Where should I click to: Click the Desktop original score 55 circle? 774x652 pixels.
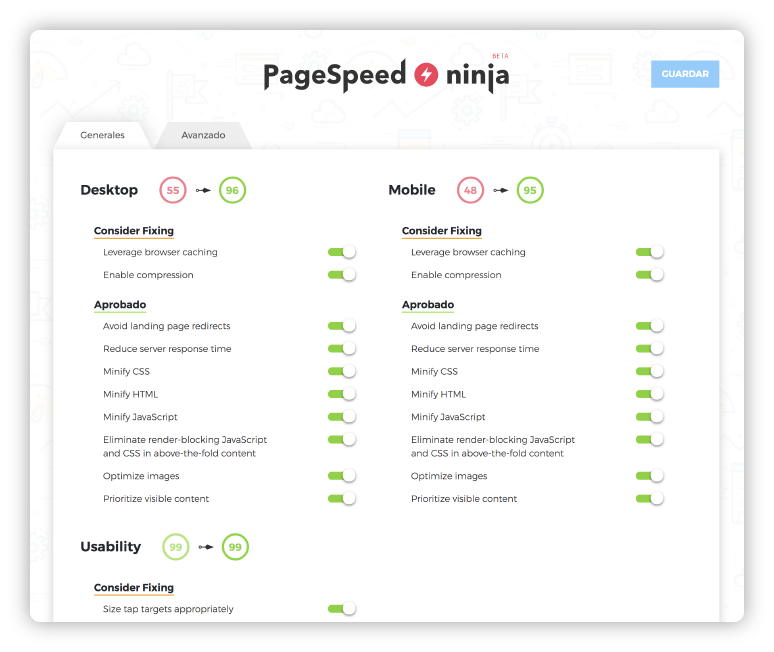tap(173, 190)
